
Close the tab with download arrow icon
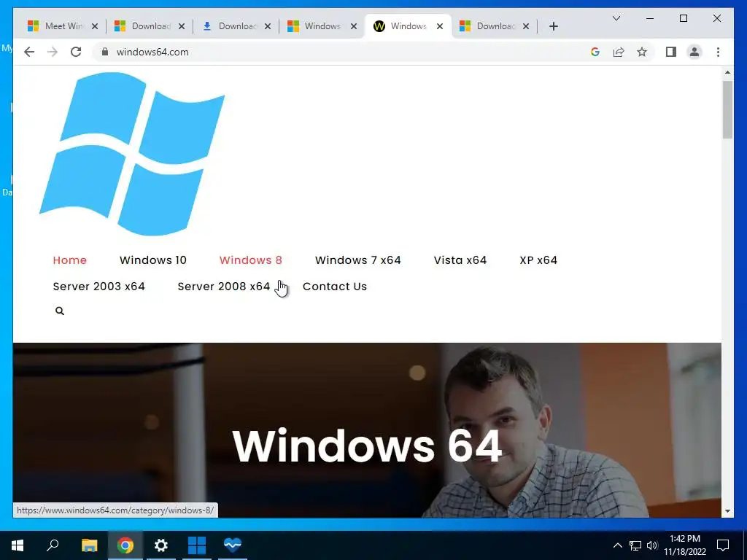click(x=268, y=26)
